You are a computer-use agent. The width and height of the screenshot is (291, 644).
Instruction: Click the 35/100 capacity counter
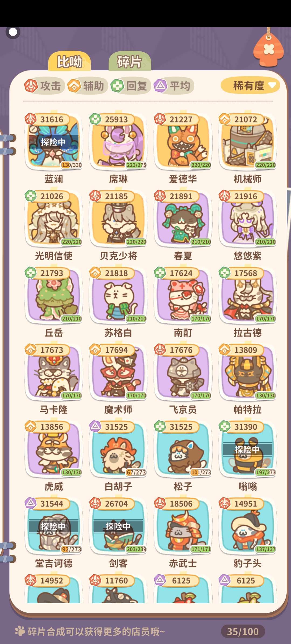[x=243, y=631]
